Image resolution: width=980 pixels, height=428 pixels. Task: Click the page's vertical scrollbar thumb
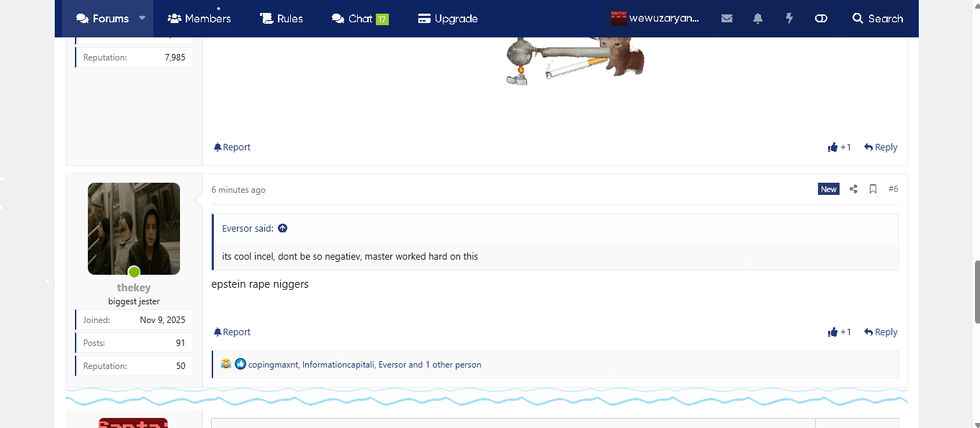976,291
